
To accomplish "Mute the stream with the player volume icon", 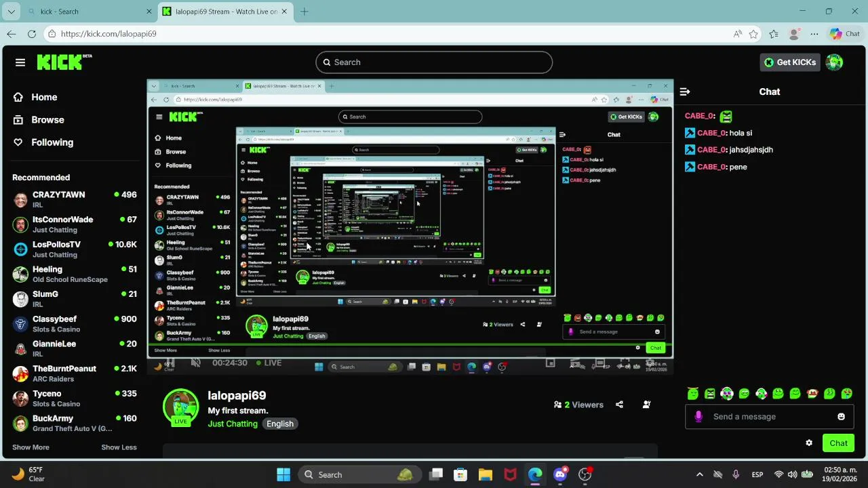I will pyautogui.click(x=196, y=363).
